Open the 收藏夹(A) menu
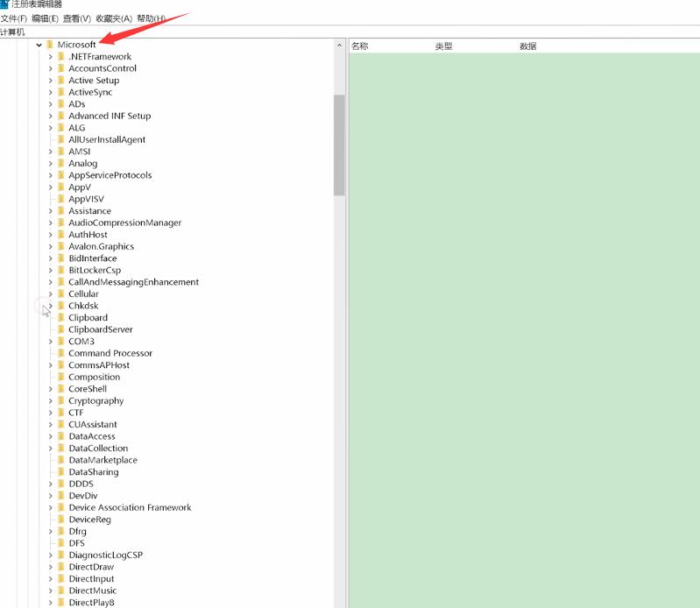The height and width of the screenshot is (608, 700). 114,18
